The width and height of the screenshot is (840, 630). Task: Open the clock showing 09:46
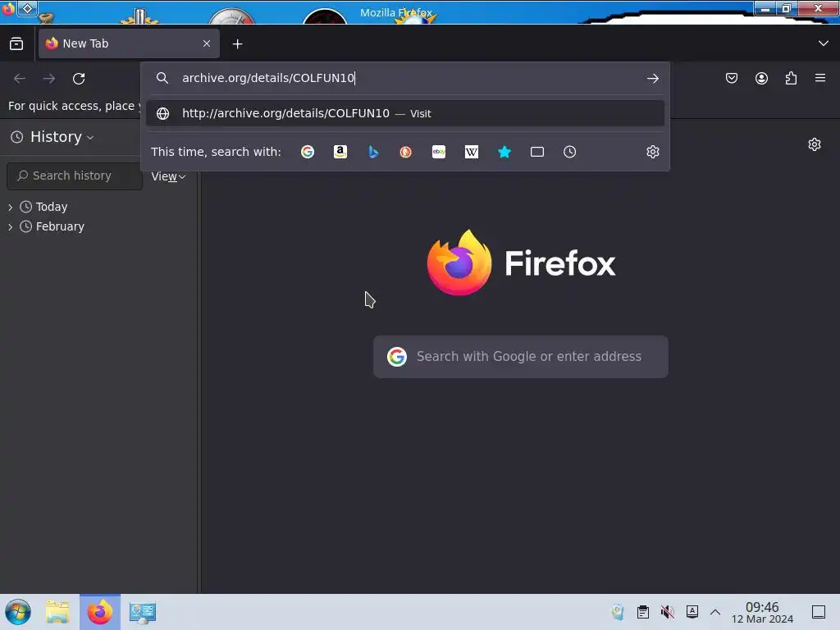[762, 612]
